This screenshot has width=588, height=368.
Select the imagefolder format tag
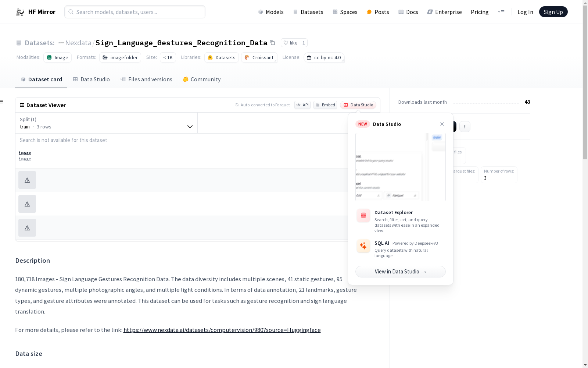pos(120,57)
